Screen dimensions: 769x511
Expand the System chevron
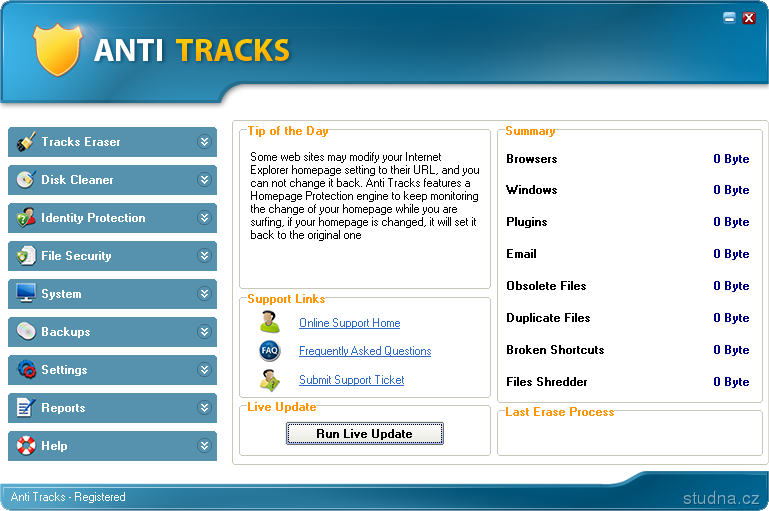click(204, 293)
